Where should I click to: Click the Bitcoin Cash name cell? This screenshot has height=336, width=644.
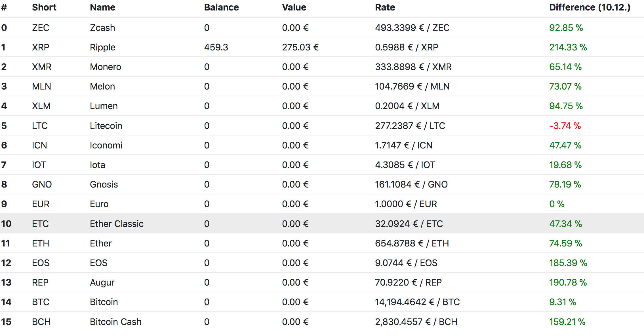(x=116, y=322)
